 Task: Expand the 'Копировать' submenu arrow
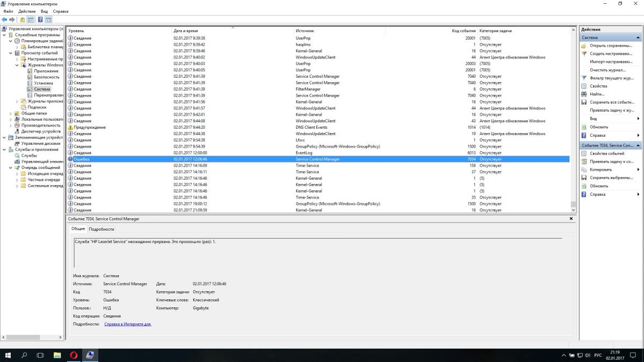(638, 169)
